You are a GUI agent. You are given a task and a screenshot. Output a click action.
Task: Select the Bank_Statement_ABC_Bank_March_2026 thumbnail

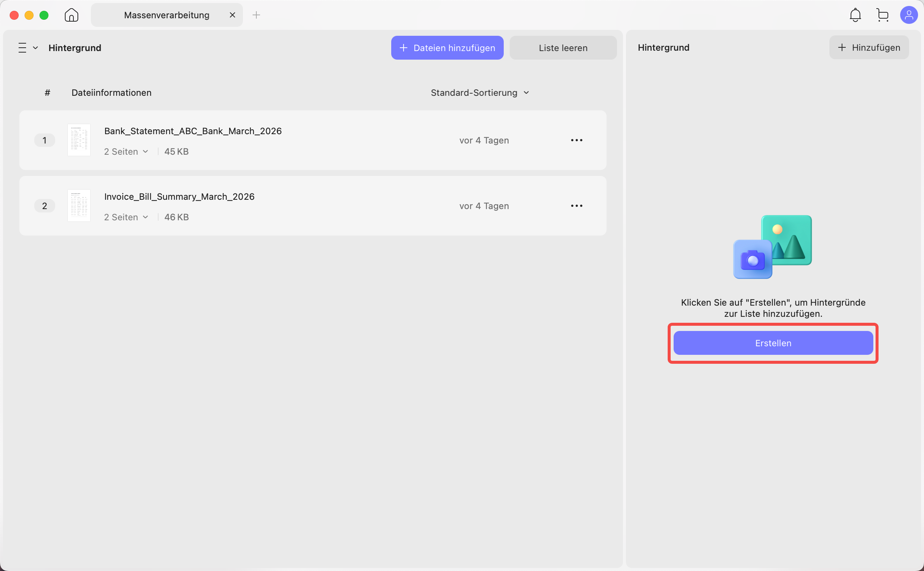click(x=79, y=140)
